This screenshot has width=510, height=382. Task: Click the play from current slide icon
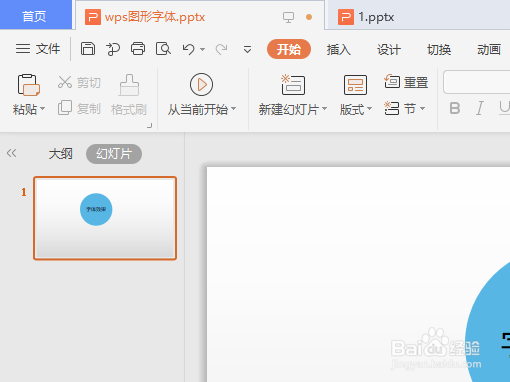(x=201, y=84)
